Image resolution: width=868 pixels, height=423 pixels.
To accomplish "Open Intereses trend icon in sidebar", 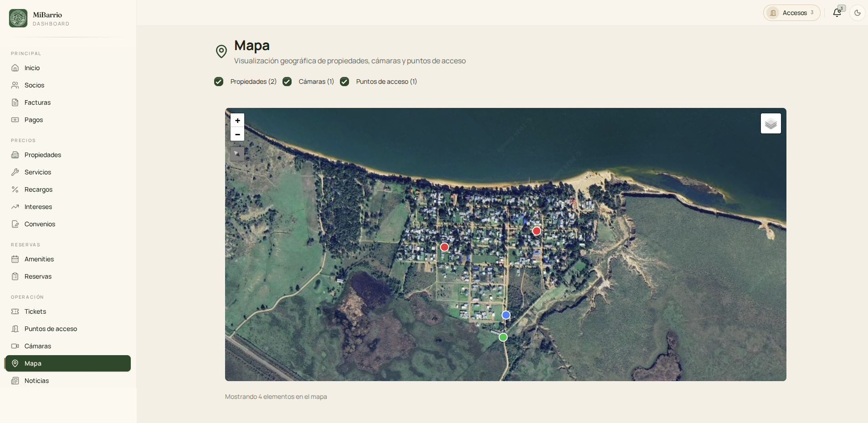I will tap(15, 207).
